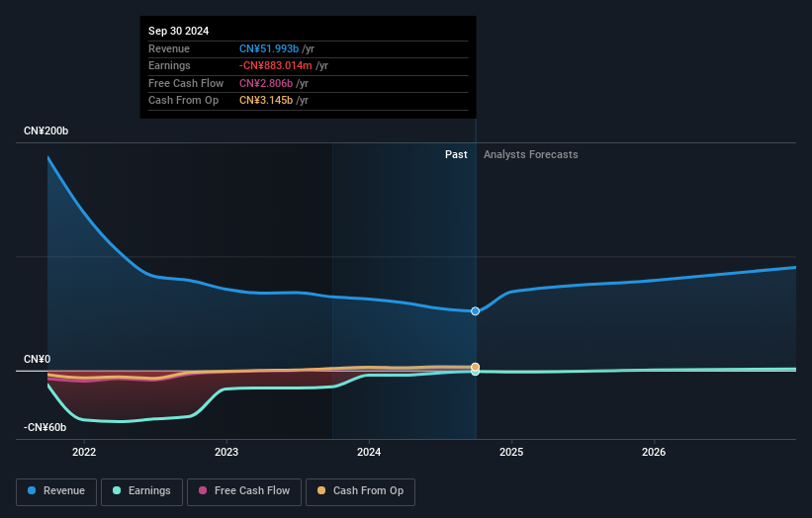The height and width of the screenshot is (518, 812).
Task: Click the 2026 x-axis label
Action: pyautogui.click(x=654, y=452)
